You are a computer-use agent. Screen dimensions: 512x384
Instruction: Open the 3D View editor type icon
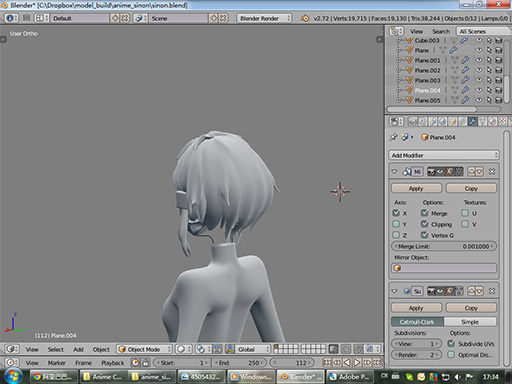12,349
